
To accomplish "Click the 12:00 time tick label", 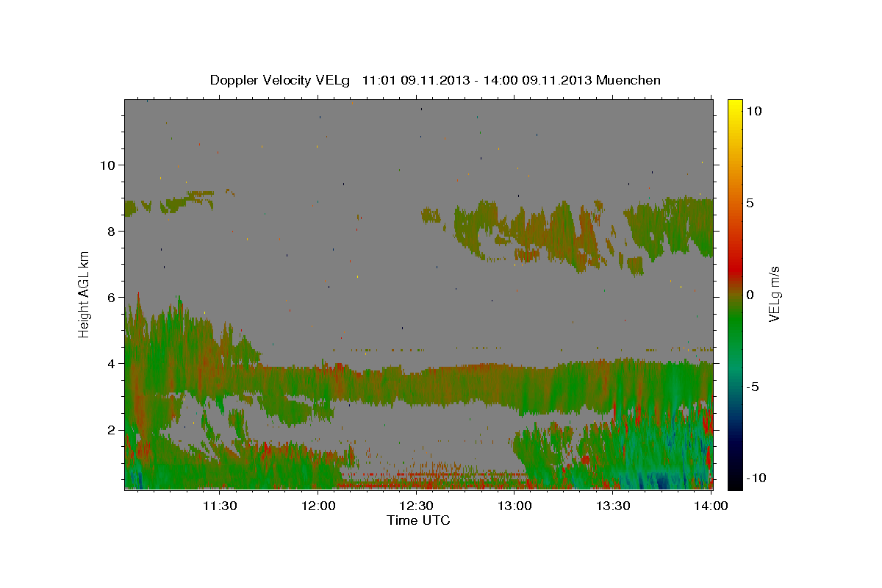I will [x=318, y=506].
